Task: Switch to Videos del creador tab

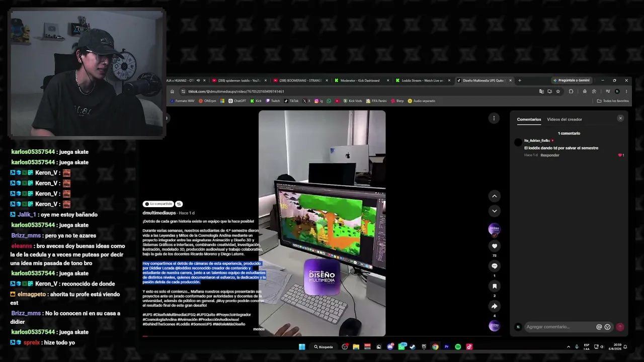Action: [x=565, y=119]
